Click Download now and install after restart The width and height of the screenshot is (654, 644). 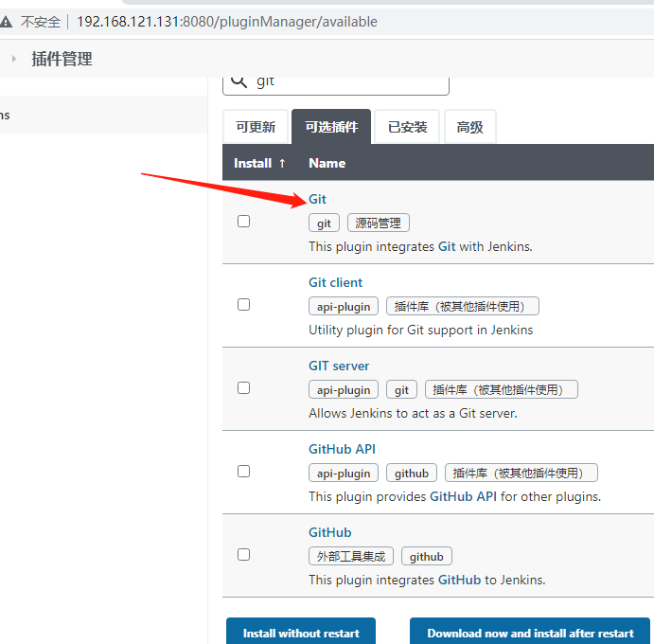[x=530, y=633]
